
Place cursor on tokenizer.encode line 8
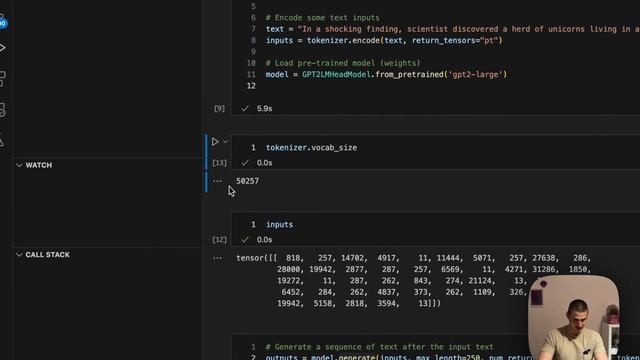tap(384, 40)
